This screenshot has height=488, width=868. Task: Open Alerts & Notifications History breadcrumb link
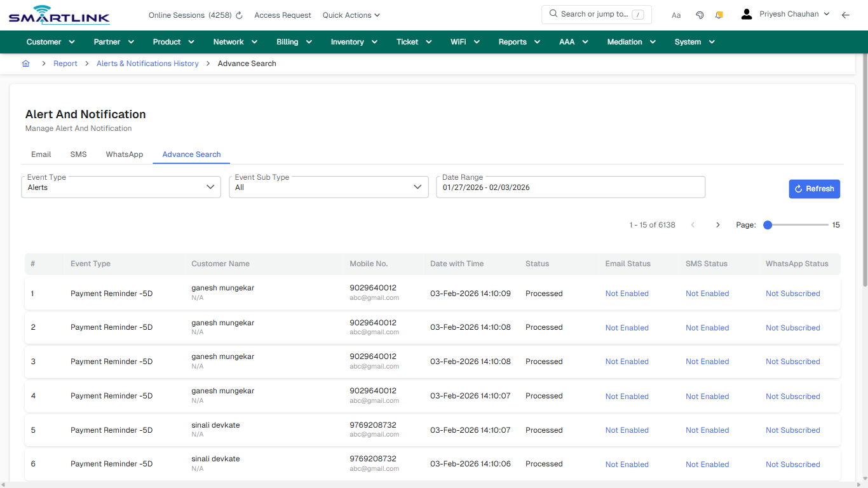[x=147, y=64]
